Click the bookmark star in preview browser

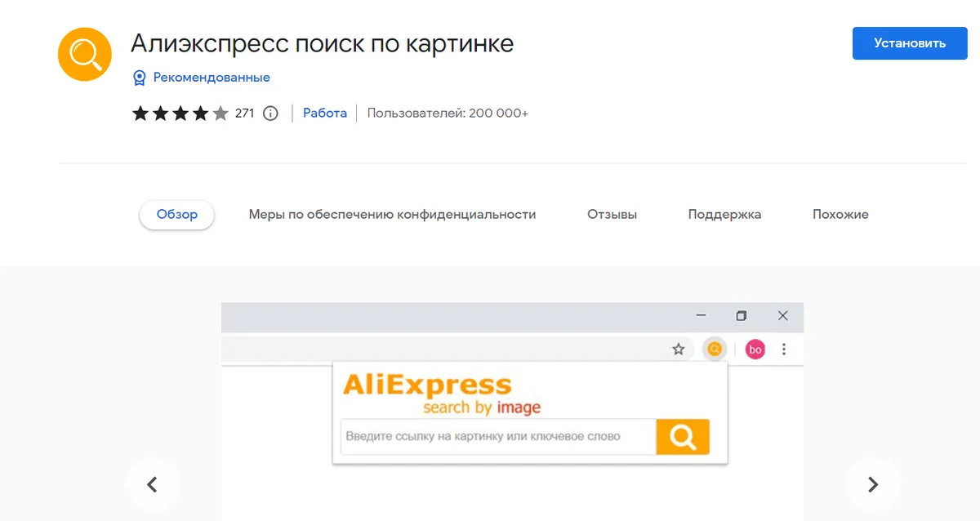tap(678, 350)
